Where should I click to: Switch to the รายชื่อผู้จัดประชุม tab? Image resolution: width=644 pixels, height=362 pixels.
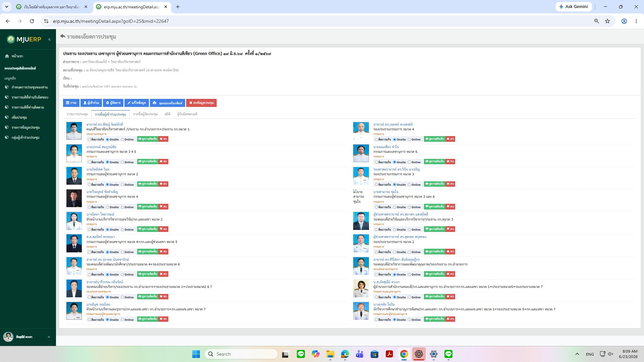(145, 114)
